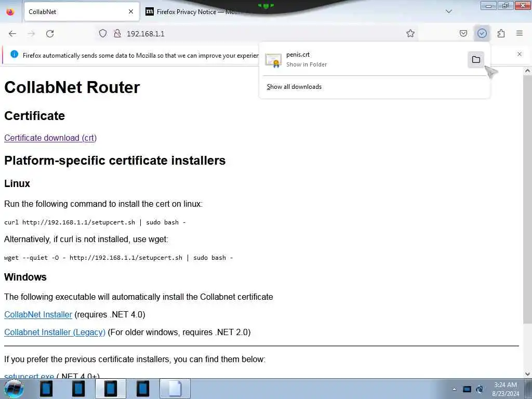Show hidden system tray icons

454,389
